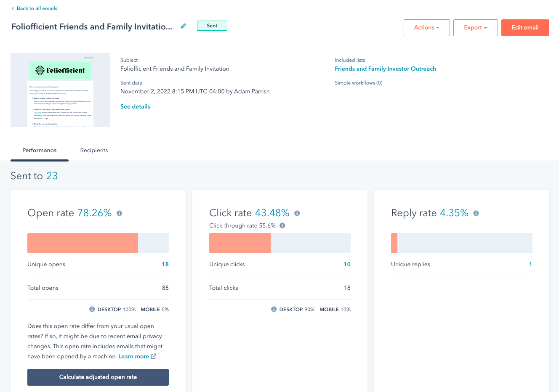Screen dimensions: 559x392
Task: Click the Sent status badge
Action: [212, 26]
